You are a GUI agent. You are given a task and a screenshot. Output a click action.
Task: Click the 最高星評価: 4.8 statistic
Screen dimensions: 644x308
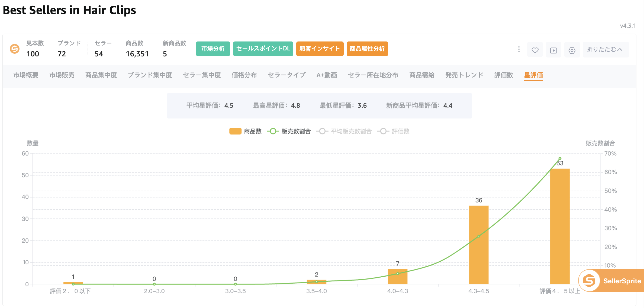click(x=276, y=105)
